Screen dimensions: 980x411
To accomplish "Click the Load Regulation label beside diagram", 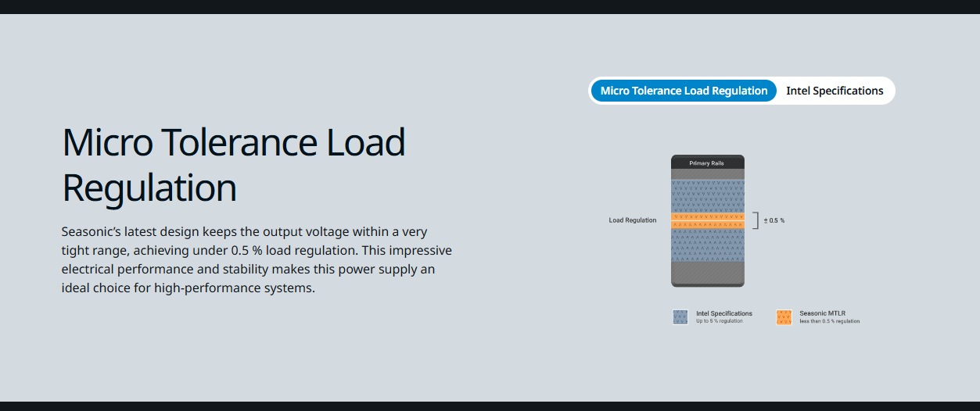I will tap(633, 220).
